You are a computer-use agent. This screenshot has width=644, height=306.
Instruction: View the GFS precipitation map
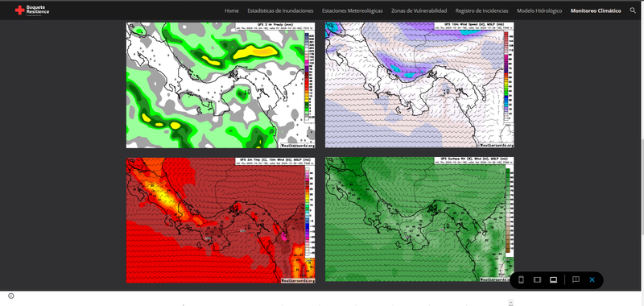[221, 85]
